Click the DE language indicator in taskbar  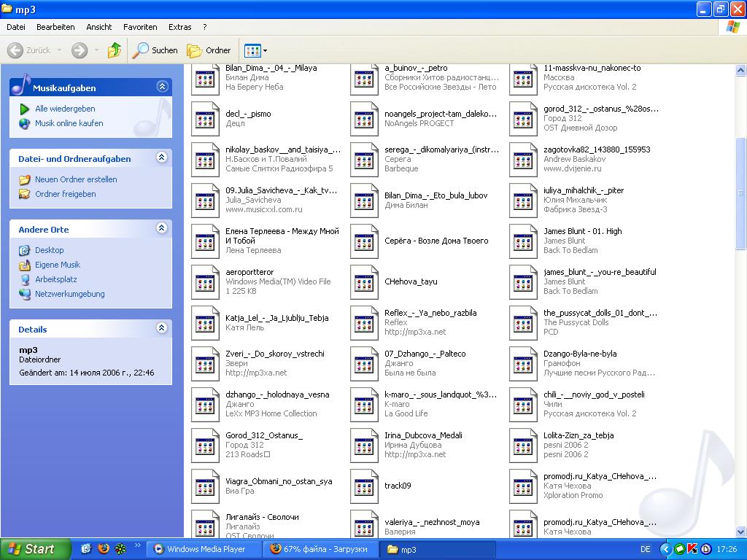point(646,549)
